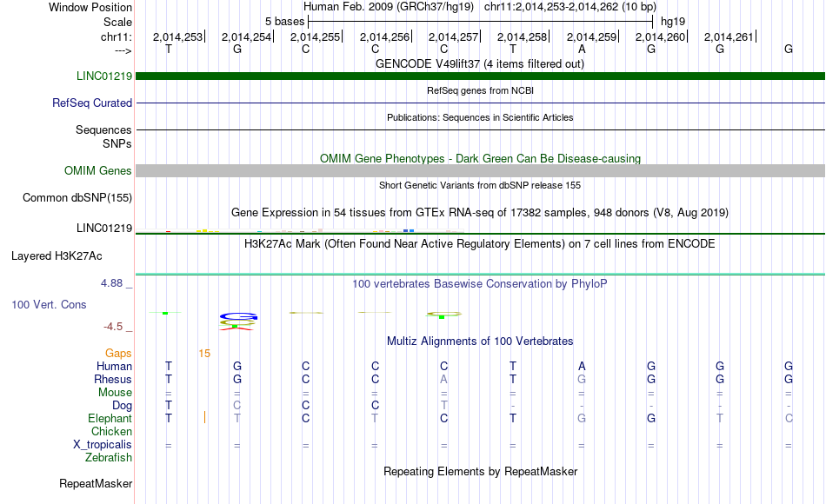
Task: Click the gray A base in Rhesus row
Action: pos(443,379)
